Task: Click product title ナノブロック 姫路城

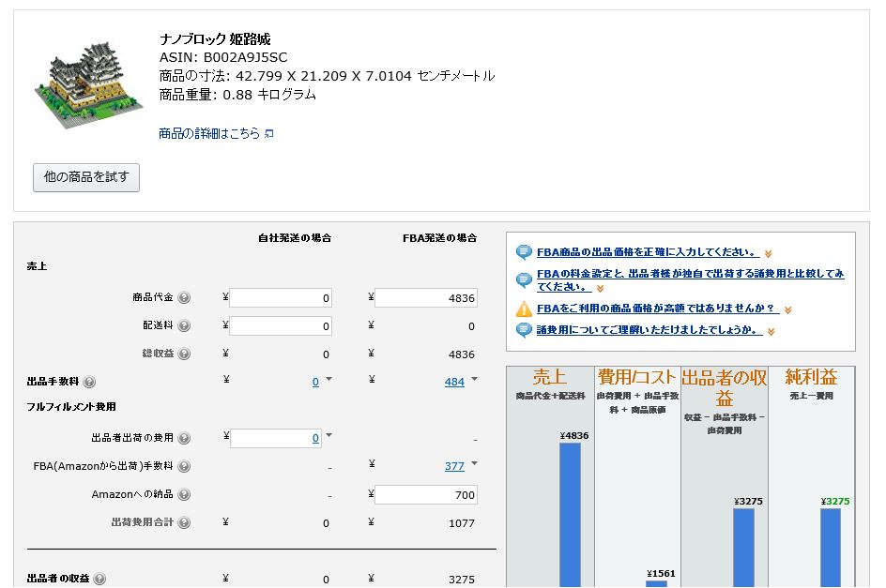Action: click(215, 39)
